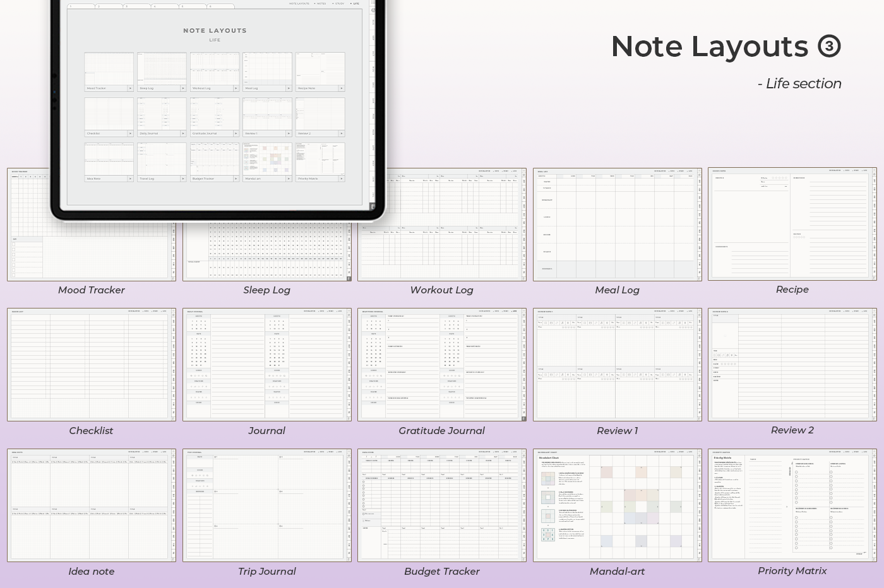Click the arrow icon beside Sleep Log
This screenshot has height=588, width=884.
coord(183,88)
